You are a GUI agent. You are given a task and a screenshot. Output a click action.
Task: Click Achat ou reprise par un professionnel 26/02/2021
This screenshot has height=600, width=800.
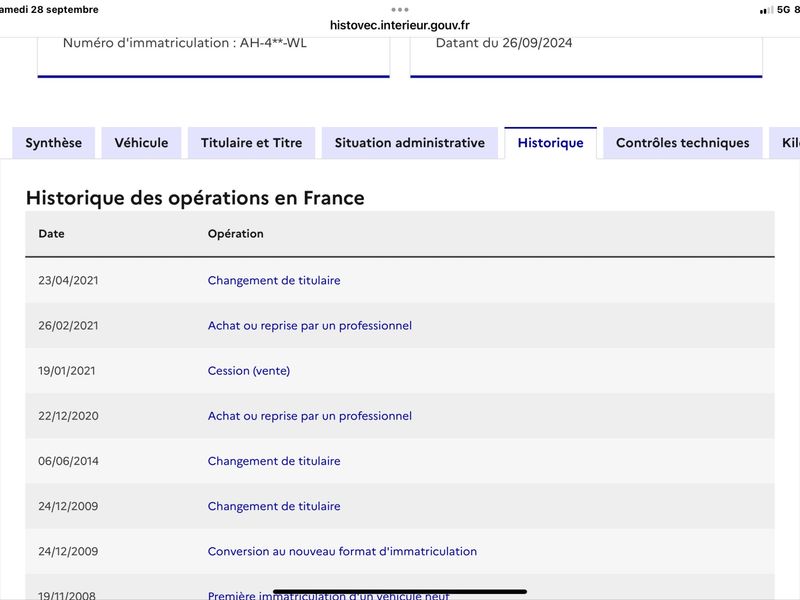(310, 326)
